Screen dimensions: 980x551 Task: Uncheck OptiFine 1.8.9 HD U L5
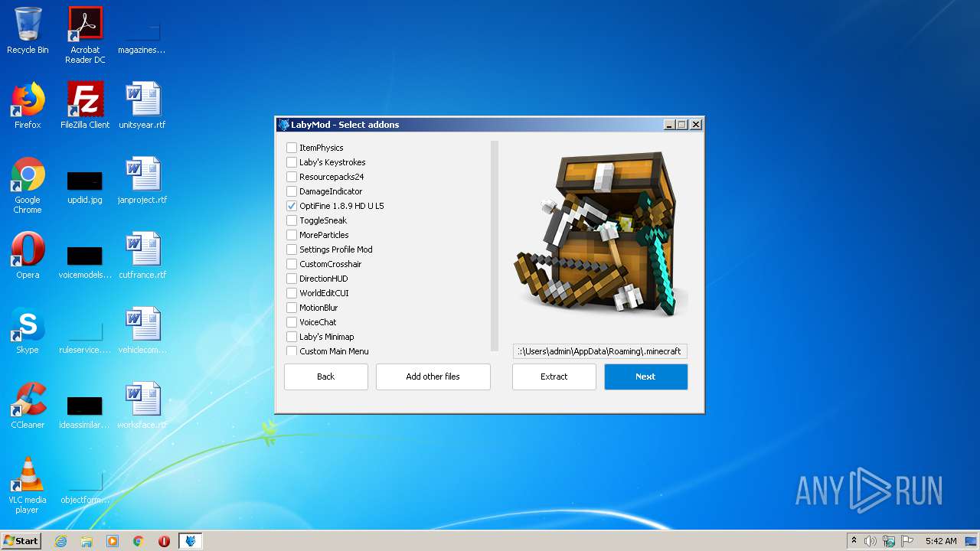292,206
